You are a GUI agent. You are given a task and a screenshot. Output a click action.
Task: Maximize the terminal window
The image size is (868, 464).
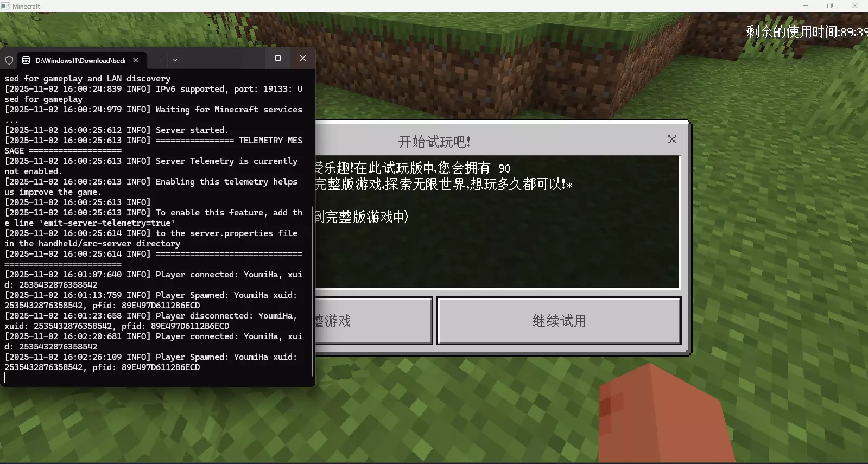pos(278,58)
